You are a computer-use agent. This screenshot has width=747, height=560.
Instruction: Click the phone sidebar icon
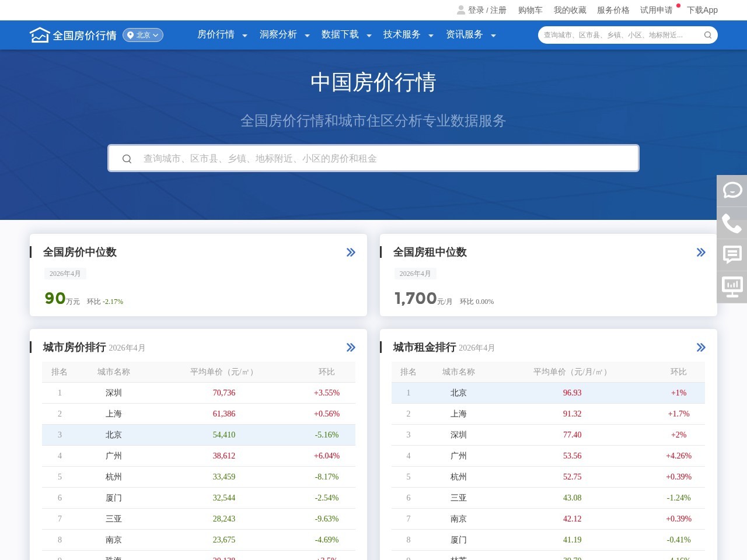point(732,223)
